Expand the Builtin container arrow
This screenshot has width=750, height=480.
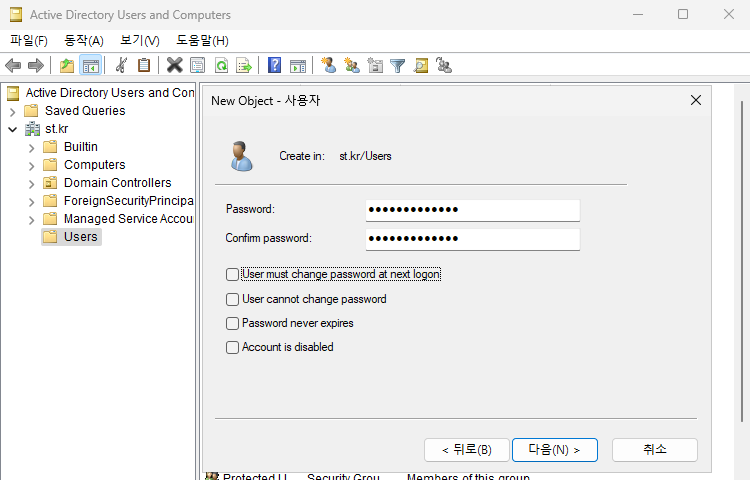32,148
